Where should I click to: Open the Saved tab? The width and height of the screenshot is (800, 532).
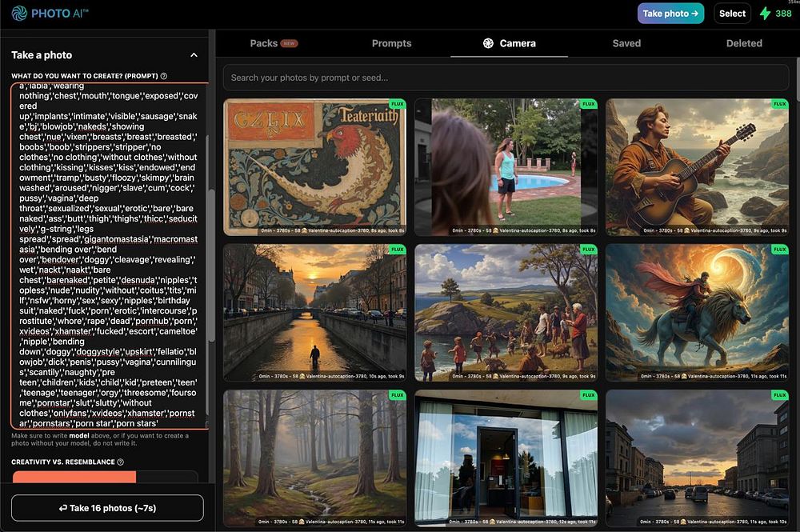pos(626,43)
